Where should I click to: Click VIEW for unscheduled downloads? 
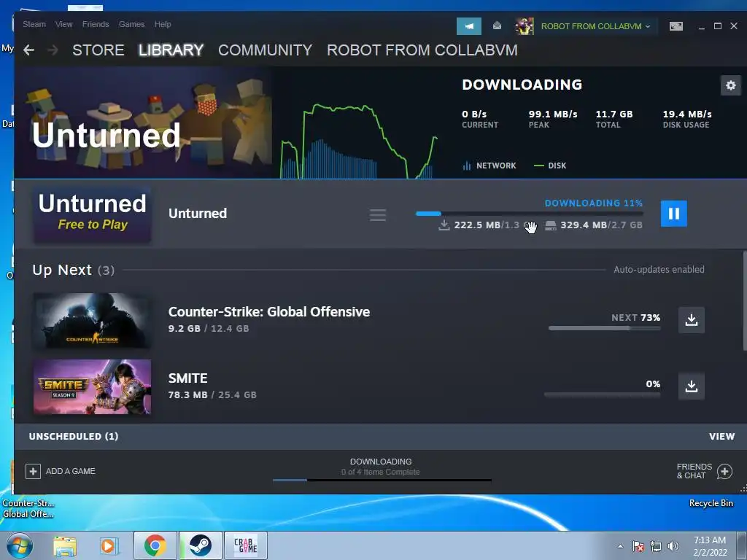721,437
